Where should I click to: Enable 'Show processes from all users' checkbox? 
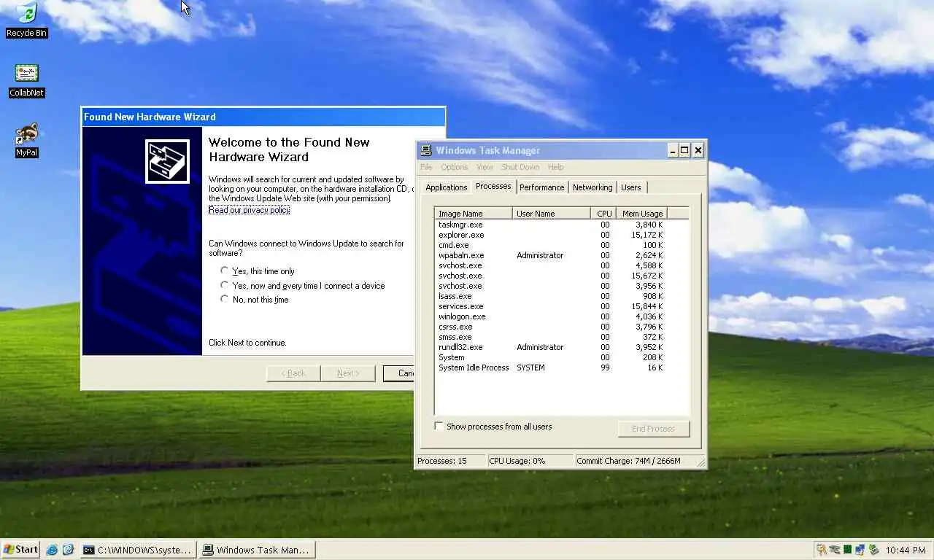pyautogui.click(x=439, y=426)
